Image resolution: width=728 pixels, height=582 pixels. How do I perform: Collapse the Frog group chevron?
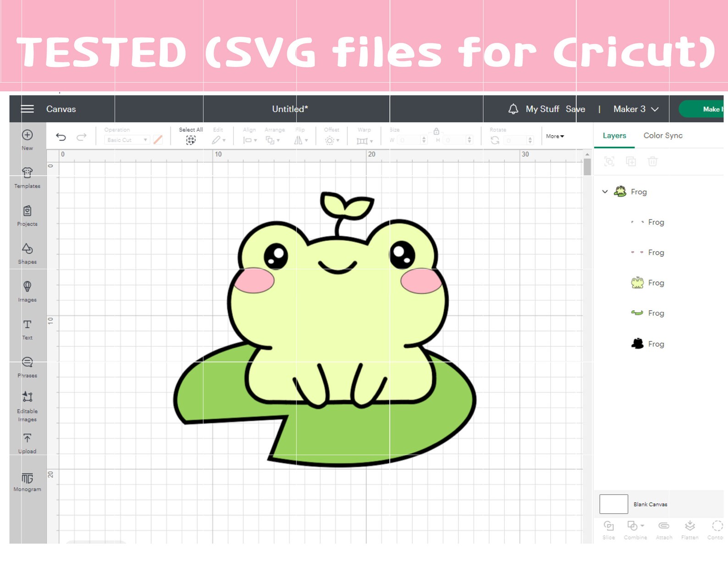(x=605, y=192)
